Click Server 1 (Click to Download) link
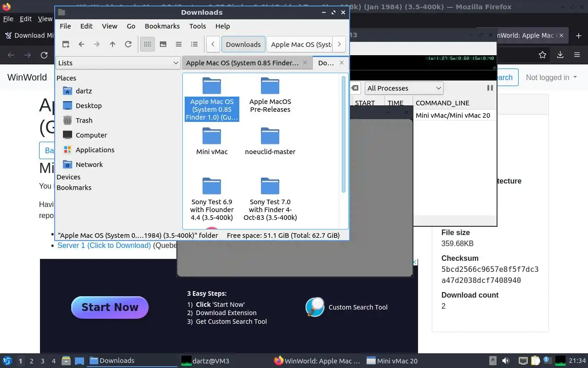 pyautogui.click(x=104, y=246)
